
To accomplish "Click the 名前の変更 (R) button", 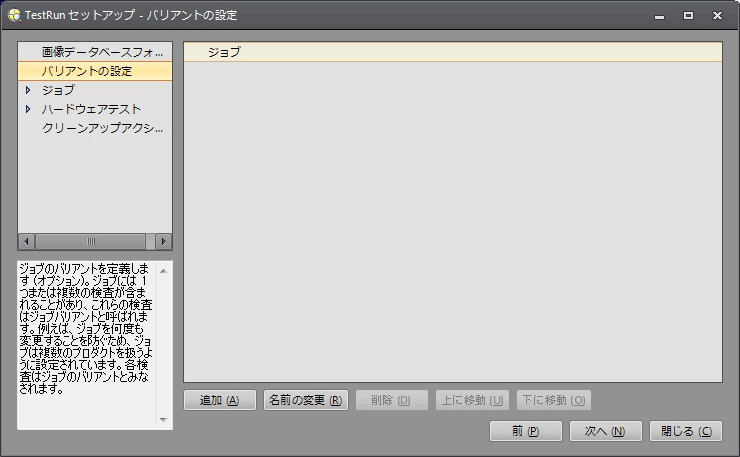I will 305,400.
